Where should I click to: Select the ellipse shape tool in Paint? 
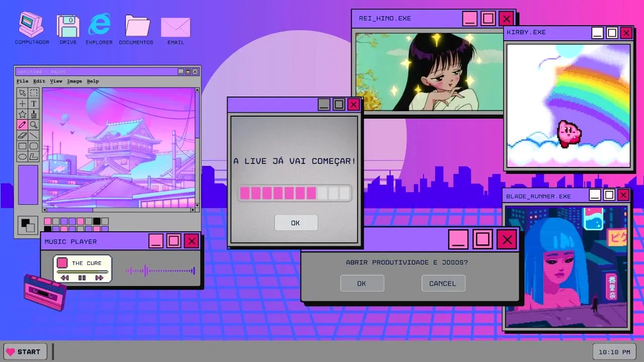(22, 156)
